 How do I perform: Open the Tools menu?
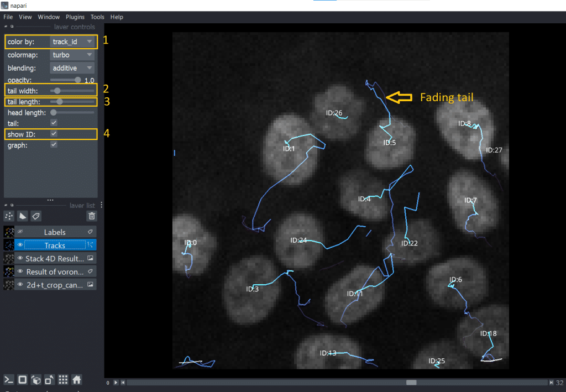click(97, 17)
